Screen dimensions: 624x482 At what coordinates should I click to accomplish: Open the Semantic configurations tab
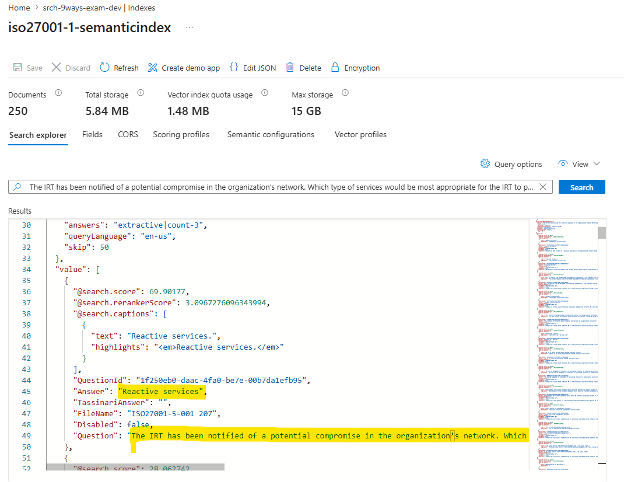[271, 135]
